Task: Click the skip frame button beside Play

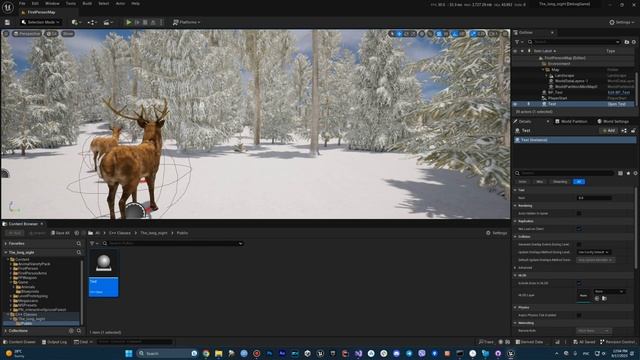Action: tap(137, 22)
